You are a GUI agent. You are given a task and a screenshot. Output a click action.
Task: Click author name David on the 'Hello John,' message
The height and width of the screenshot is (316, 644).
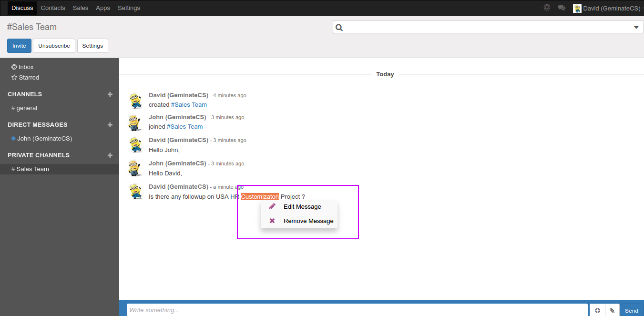coord(178,140)
